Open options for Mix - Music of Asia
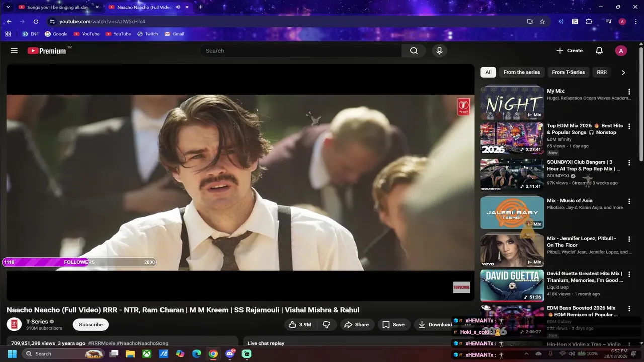This screenshot has width=644, height=362. click(629, 201)
